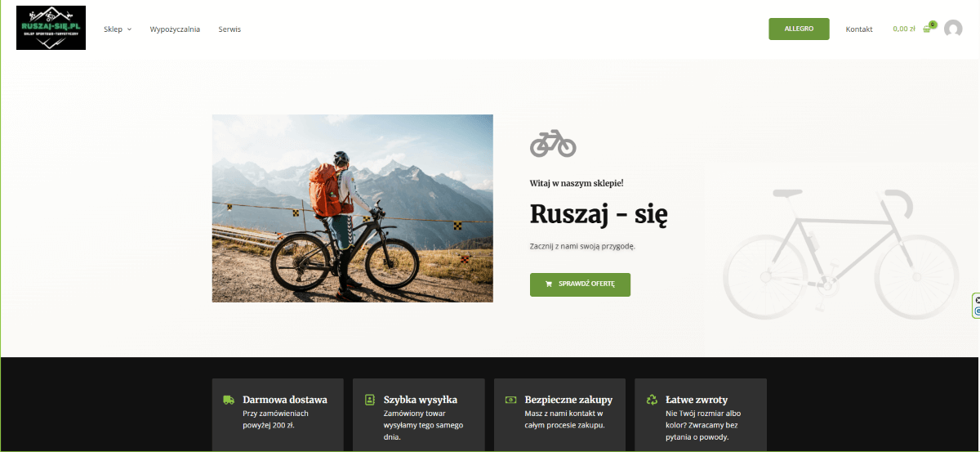Click the delivery truck icon for Darmowa dostawa

[229, 400]
